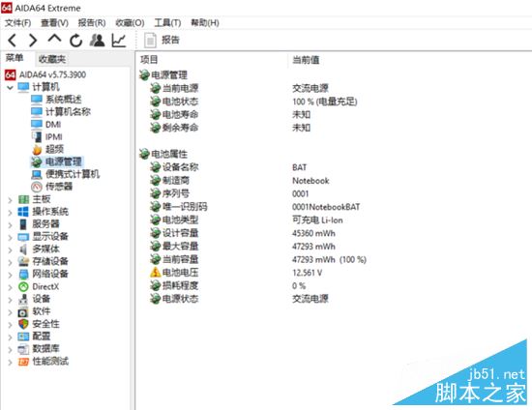Image resolution: width=532 pixels, height=410 pixels.
Task: Go forward with the right arrow toolbar icon
Action: [x=33, y=41]
